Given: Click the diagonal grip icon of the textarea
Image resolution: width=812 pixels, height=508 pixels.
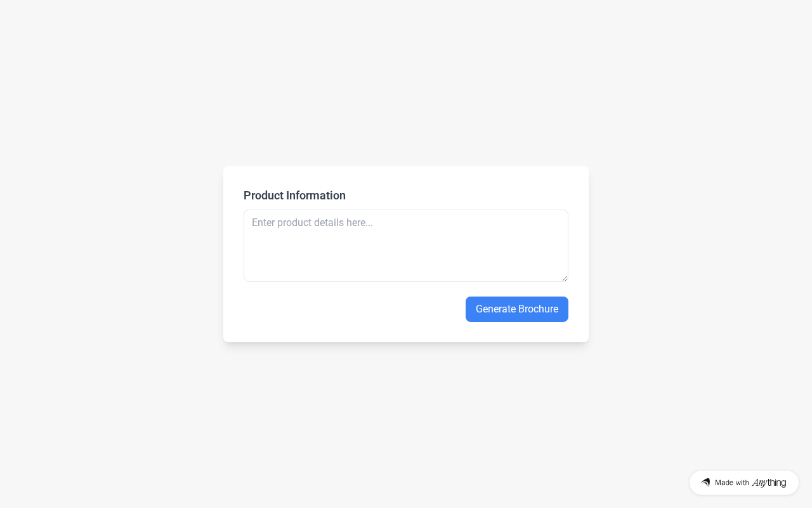Looking at the screenshot, I should pos(565,278).
